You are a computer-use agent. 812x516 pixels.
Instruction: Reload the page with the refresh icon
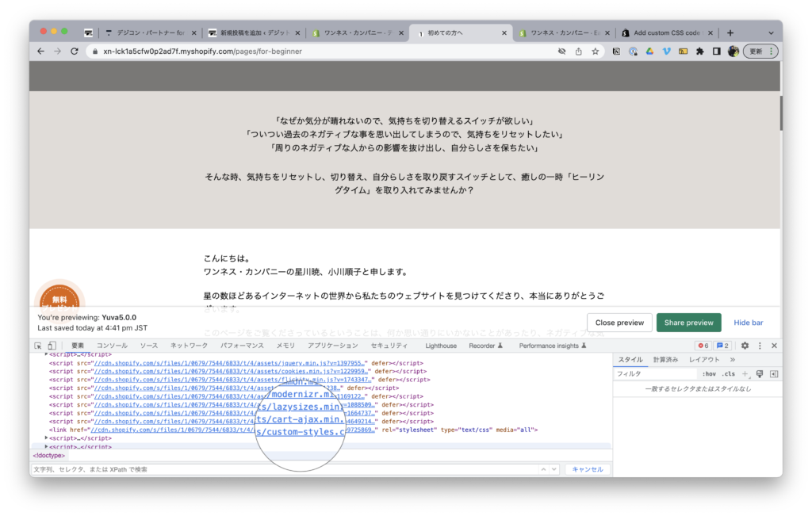pyautogui.click(x=75, y=52)
